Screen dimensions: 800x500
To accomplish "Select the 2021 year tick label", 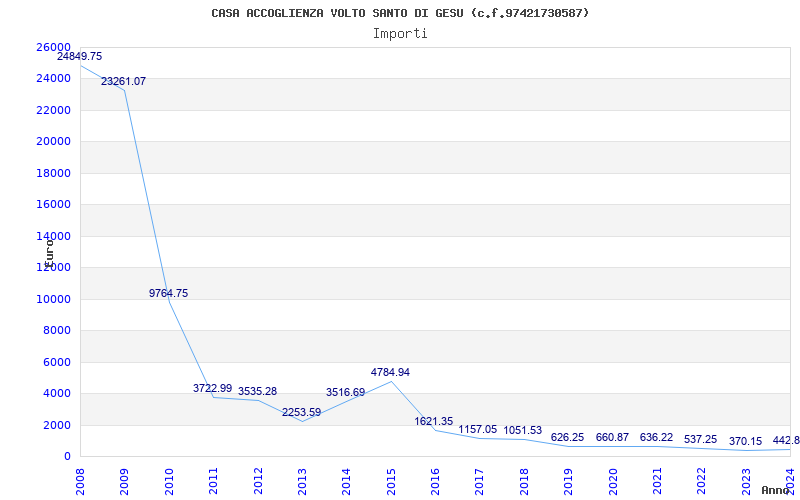I will pyautogui.click(x=657, y=481).
